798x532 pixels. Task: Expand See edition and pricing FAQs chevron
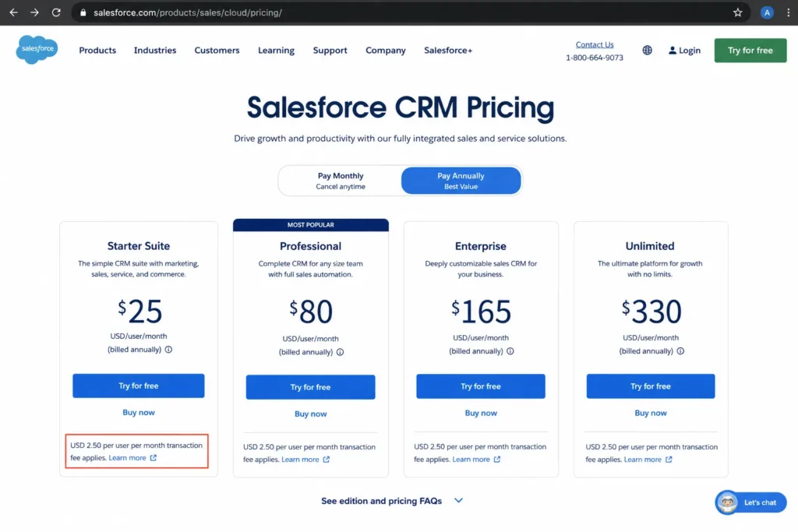pyautogui.click(x=458, y=501)
